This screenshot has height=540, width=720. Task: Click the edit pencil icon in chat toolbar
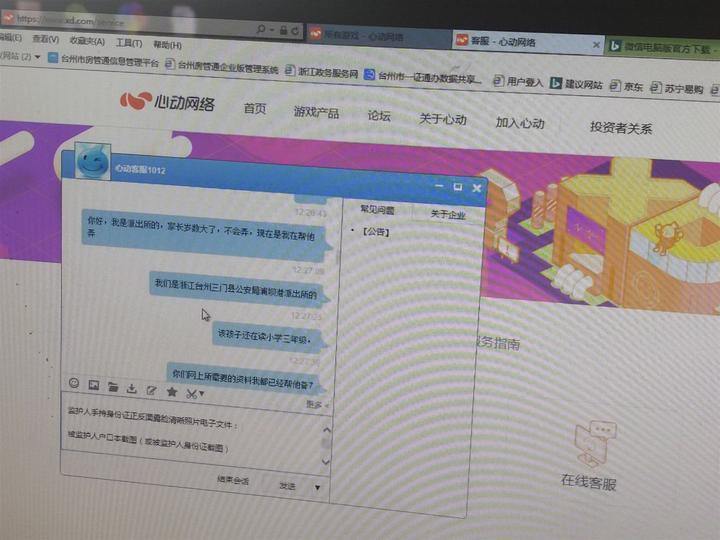click(x=151, y=390)
